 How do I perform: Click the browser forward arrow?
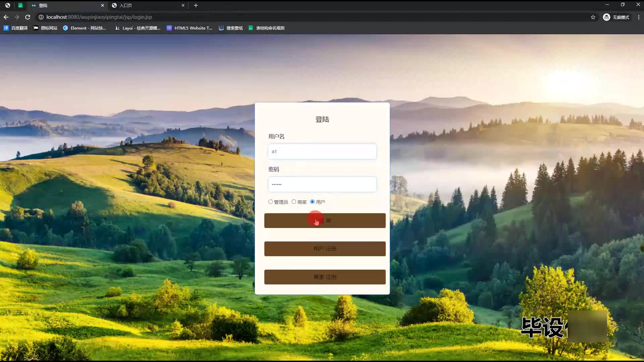point(17,17)
